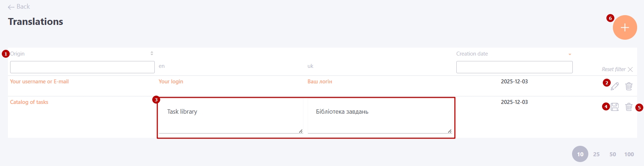Open the 'Catalog of tasks' origin entry
This screenshot has width=644, height=166.
29,102
